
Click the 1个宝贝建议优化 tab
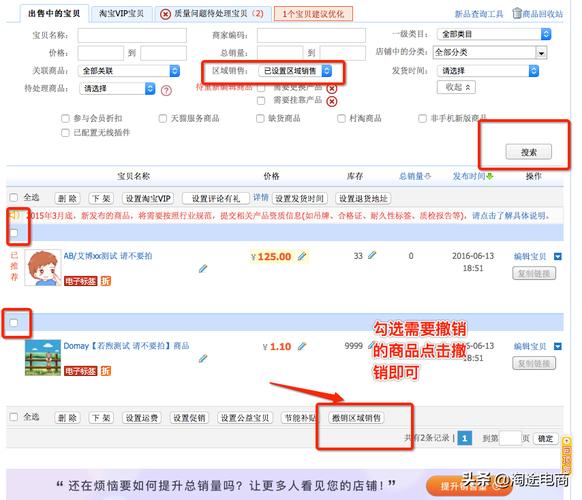pos(313,14)
